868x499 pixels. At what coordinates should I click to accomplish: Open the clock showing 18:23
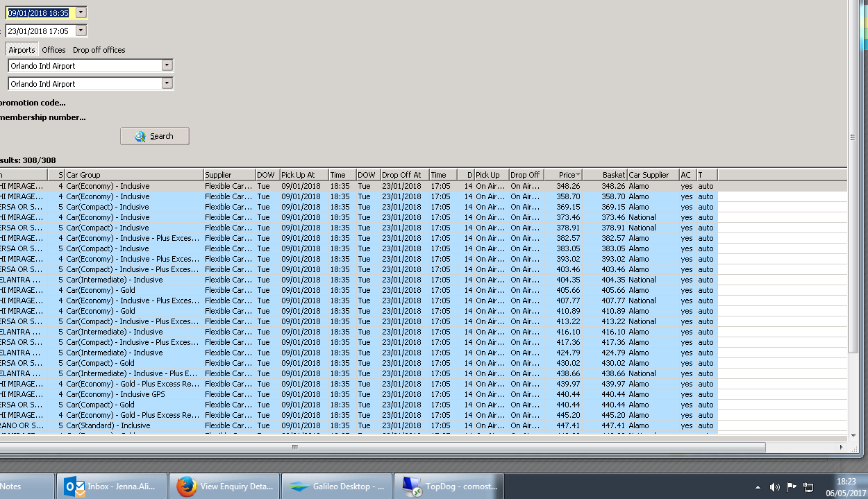pyautogui.click(x=846, y=487)
